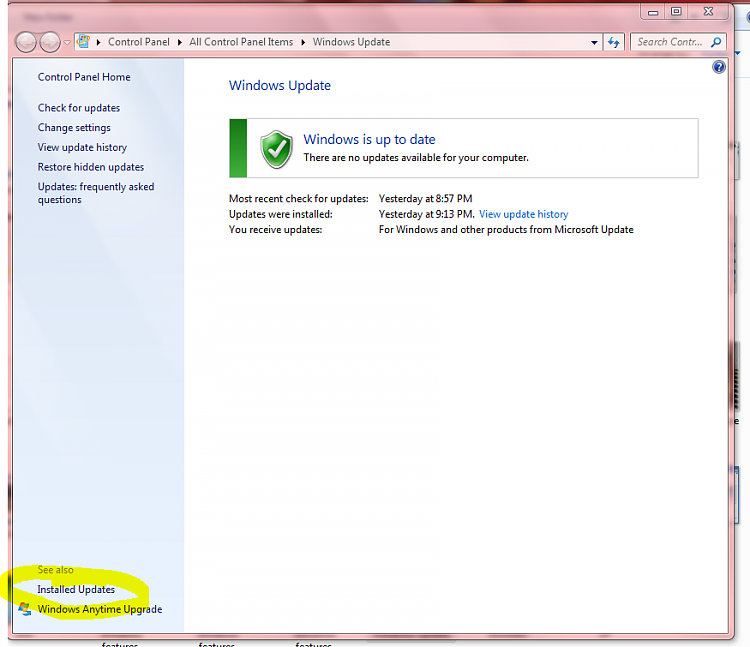The image size is (750, 647).
Task: Open Change settings link
Action: coord(74,128)
